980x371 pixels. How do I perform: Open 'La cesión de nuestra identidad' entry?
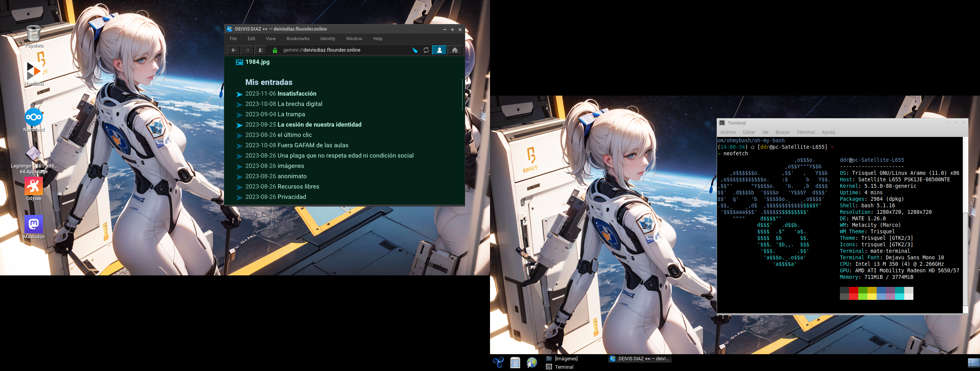click(x=319, y=125)
